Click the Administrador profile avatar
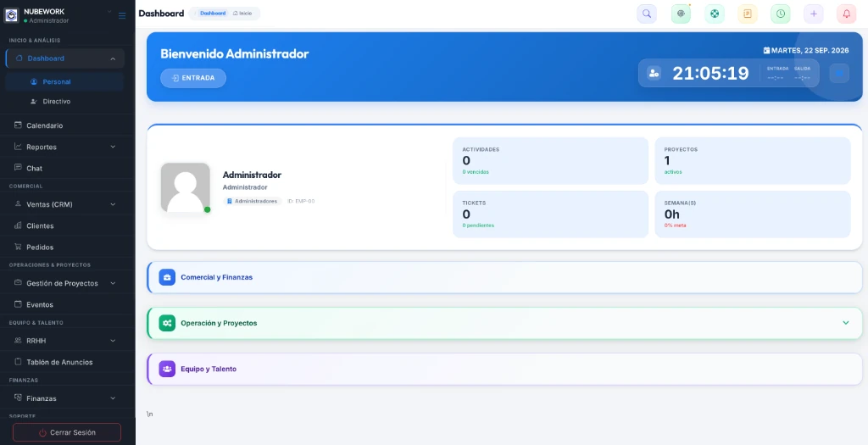The image size is (868, 445). coord(186,187)
